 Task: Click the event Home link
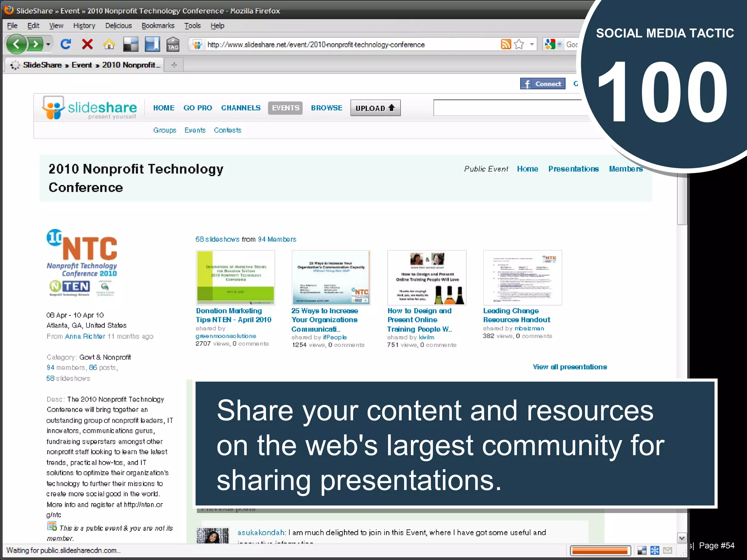click(x=527, y=169)
